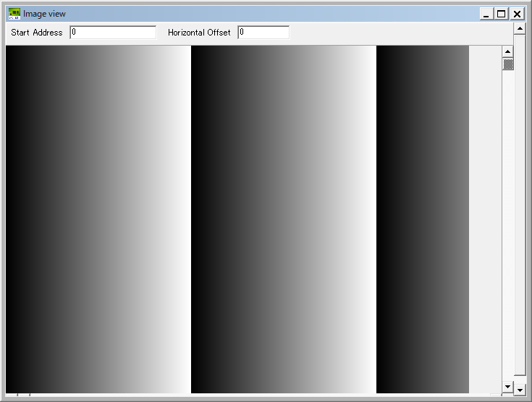532x402 pixels.
Task: Click the down arrow of the outer window scrollbar
Action: coord(519,390)
